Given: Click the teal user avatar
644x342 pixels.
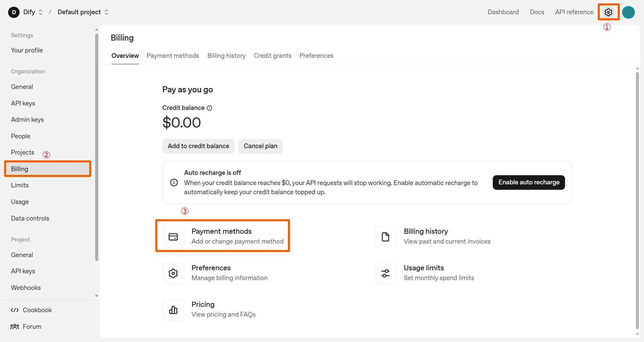Looking at the screenshot, I should pos(628,12).
